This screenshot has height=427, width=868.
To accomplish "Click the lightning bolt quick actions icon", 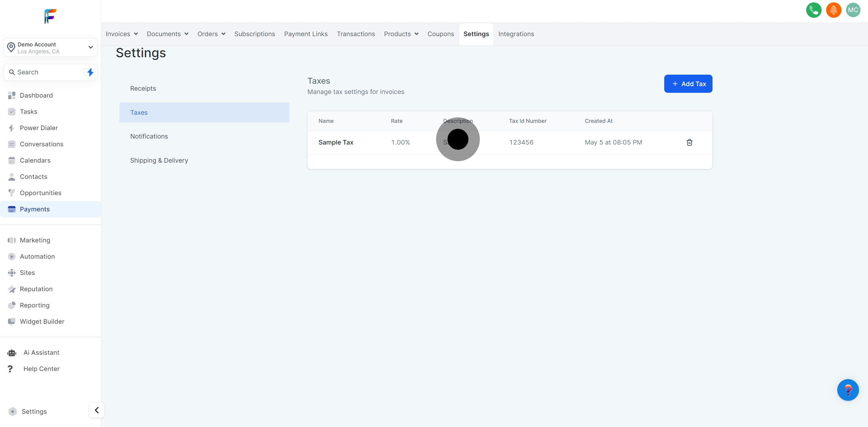I will (90, 72).
